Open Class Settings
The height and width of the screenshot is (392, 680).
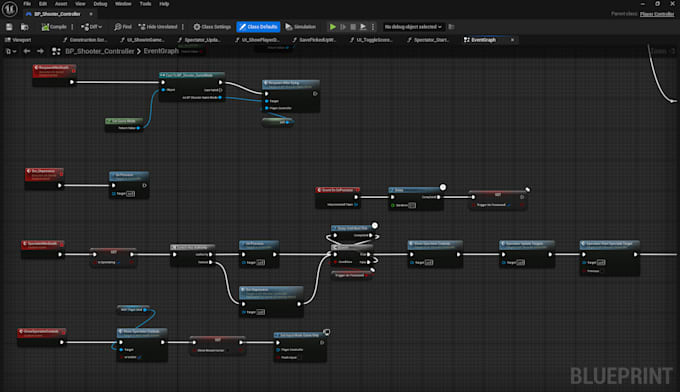212,27
